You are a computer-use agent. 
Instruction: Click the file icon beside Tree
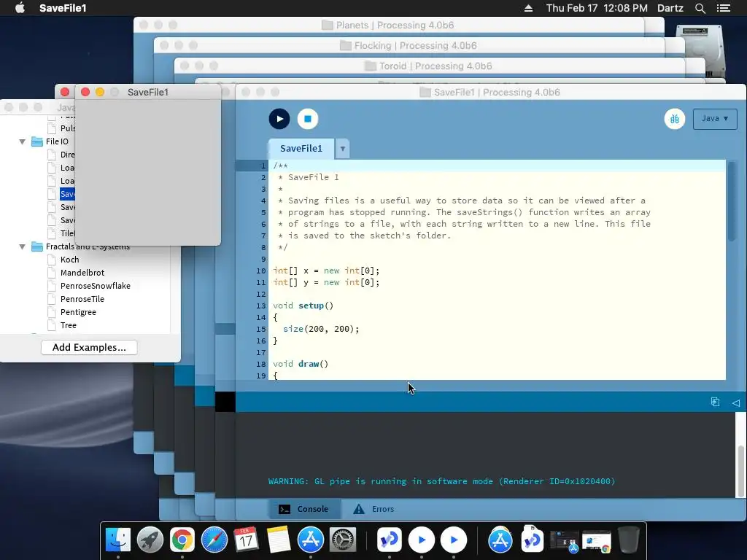click(52, 325)
